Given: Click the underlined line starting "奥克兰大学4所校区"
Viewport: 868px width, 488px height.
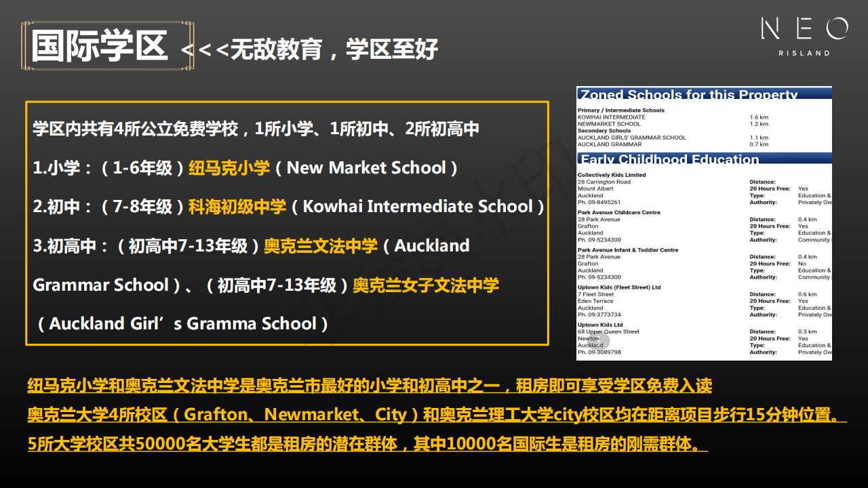Looking at the screenshot, I should tap(437, 415).
